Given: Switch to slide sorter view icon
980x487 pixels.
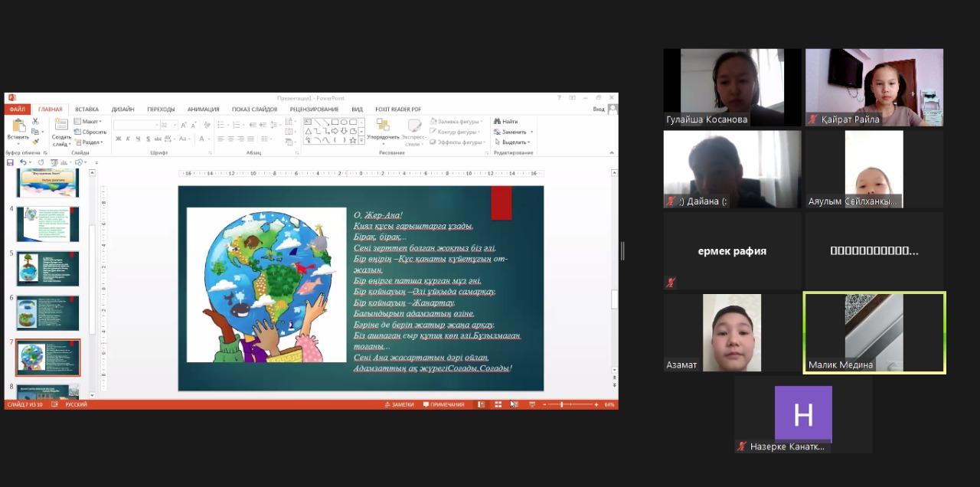Looking at the screenshot, I should (498, 404).
